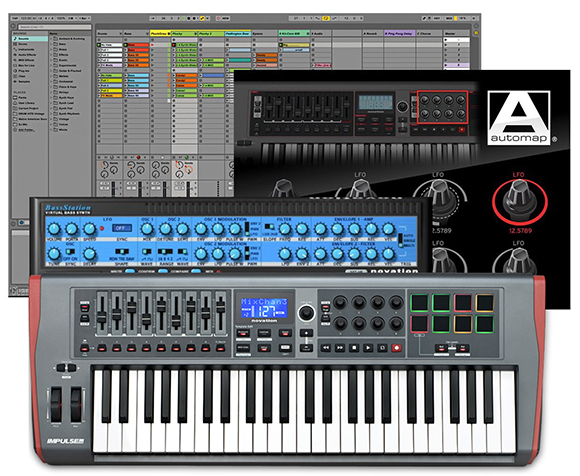Screen dimensions: 580x476
Task: Expand the Guitar & Plucked folder
Action: (51, 71)
